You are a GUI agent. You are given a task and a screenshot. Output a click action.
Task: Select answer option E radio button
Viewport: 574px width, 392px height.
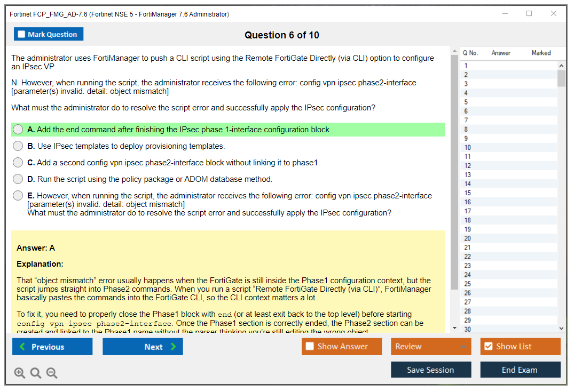coord(18,195)
